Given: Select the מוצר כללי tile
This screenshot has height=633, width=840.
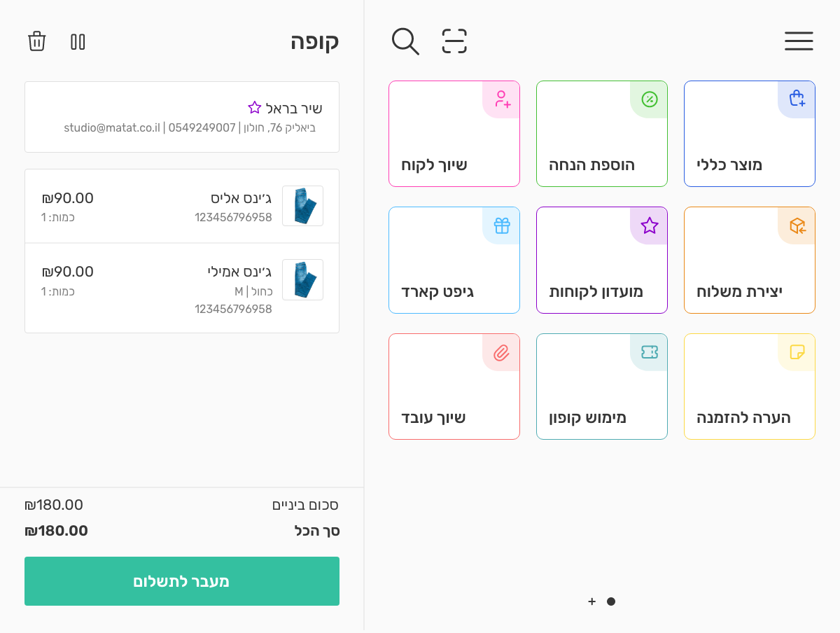Looking at the screenshot, I should pos(749,134).
